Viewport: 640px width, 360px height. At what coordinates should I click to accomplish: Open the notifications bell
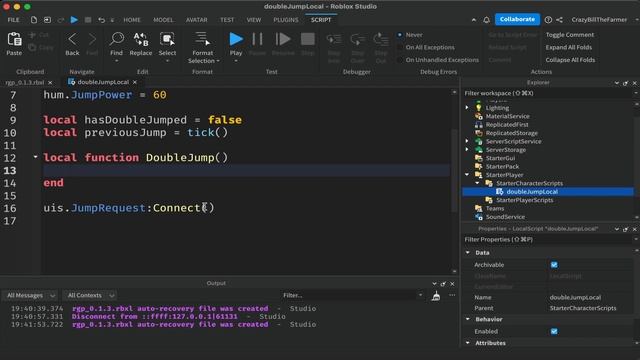coord(487,20)
